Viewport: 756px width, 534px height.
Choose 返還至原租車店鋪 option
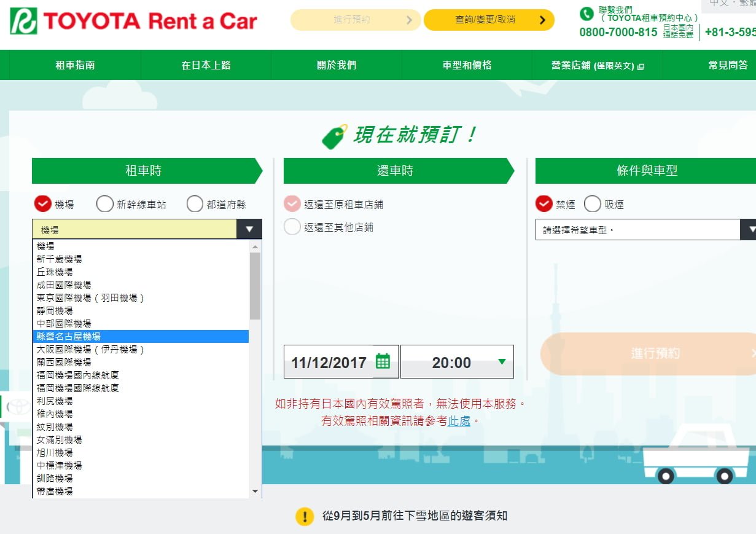coord(292,204)
